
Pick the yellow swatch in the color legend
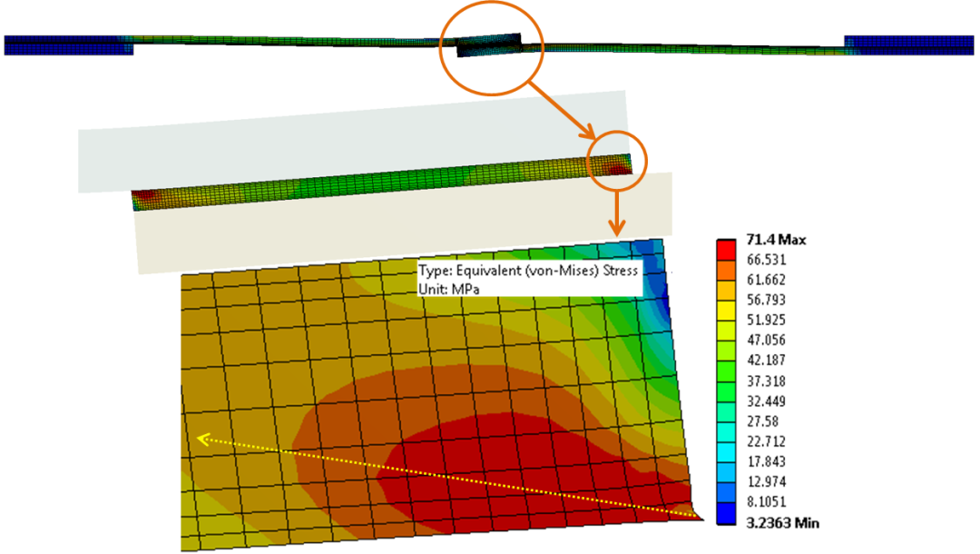tap(726, 330)
